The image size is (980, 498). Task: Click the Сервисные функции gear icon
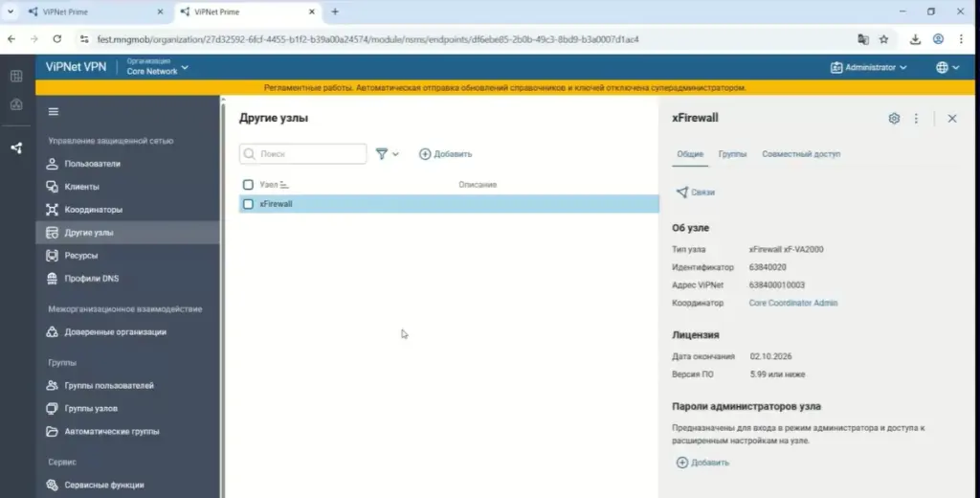point(52,485)
